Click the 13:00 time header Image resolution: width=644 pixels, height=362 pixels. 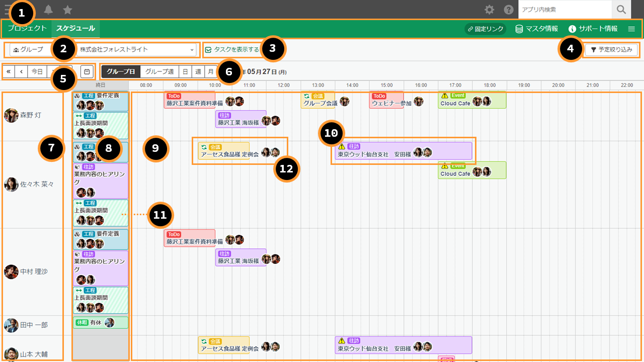(318, 85)
